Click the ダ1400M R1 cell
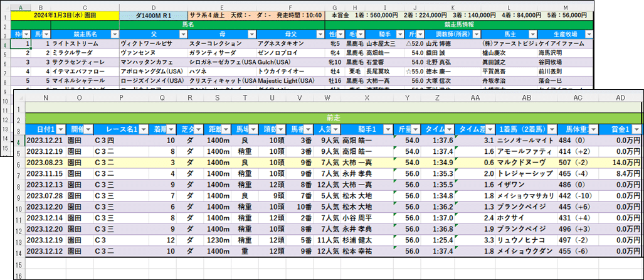The height and width of the screenshot is (280, 644). pyautogui.click(x=154, y=15)
